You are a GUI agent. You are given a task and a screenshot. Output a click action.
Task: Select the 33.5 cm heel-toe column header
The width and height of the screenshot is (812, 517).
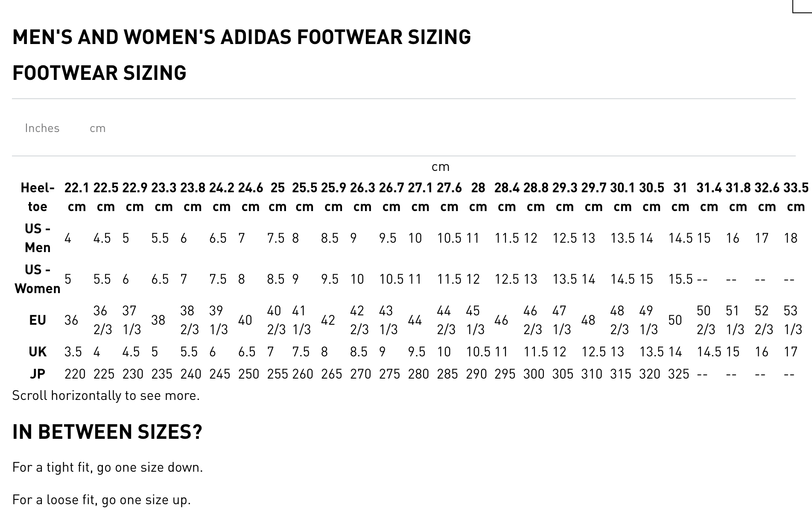(x=796, y=197)
